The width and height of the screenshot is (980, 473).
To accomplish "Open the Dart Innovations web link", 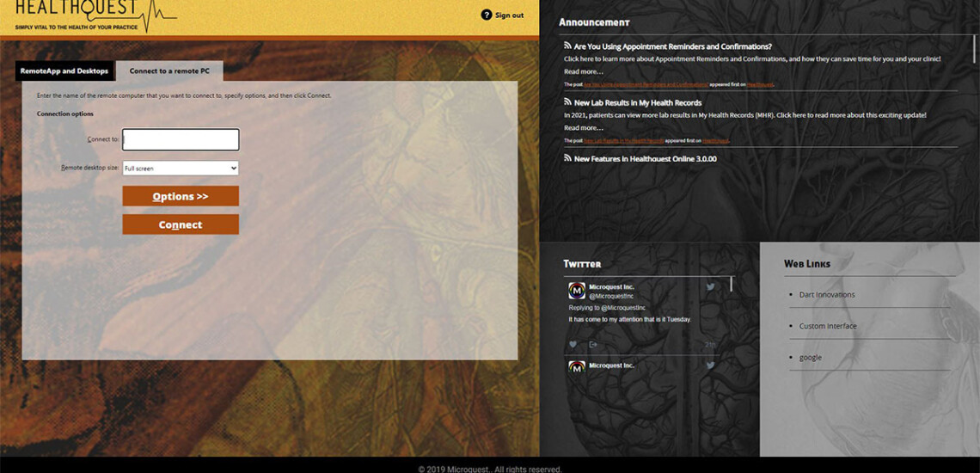I will 827,294.
